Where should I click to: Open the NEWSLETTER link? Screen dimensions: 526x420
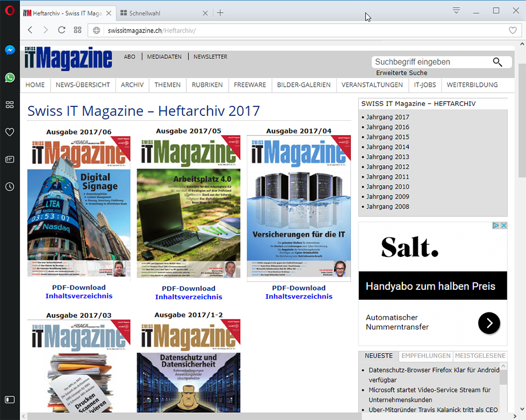pyautogui.click(x=211, y=57)
